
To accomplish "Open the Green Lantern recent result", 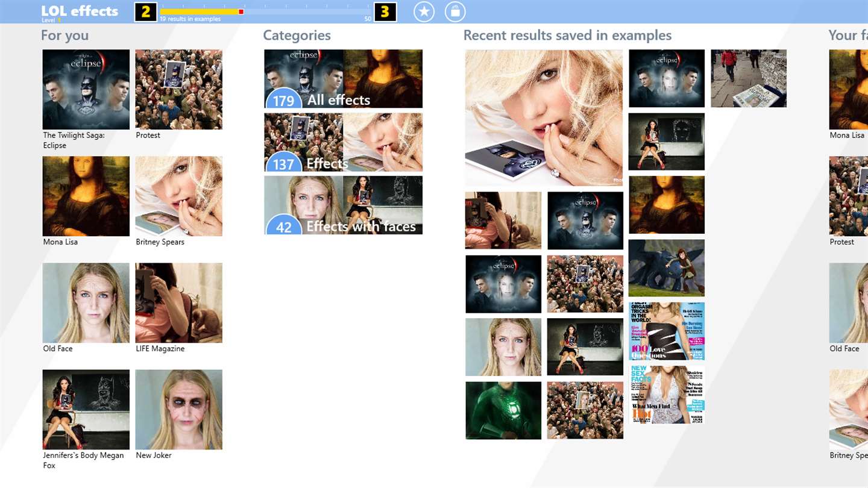I will [503, 410].
